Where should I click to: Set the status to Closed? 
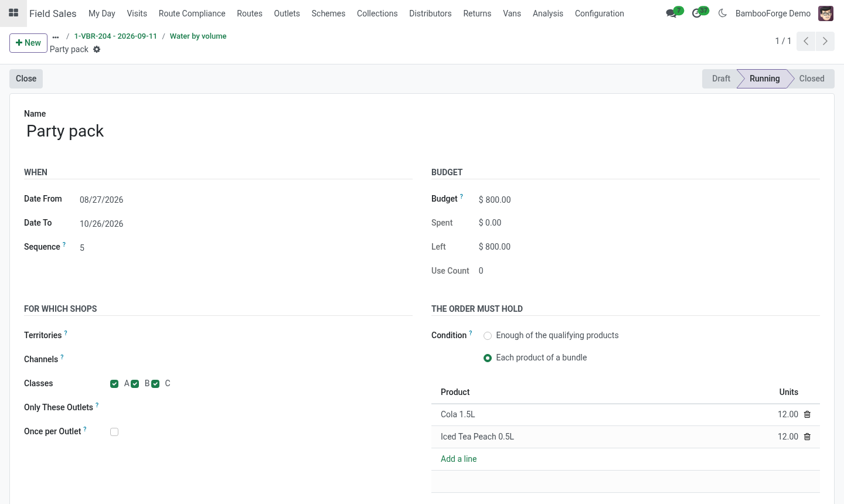point(812,79)
